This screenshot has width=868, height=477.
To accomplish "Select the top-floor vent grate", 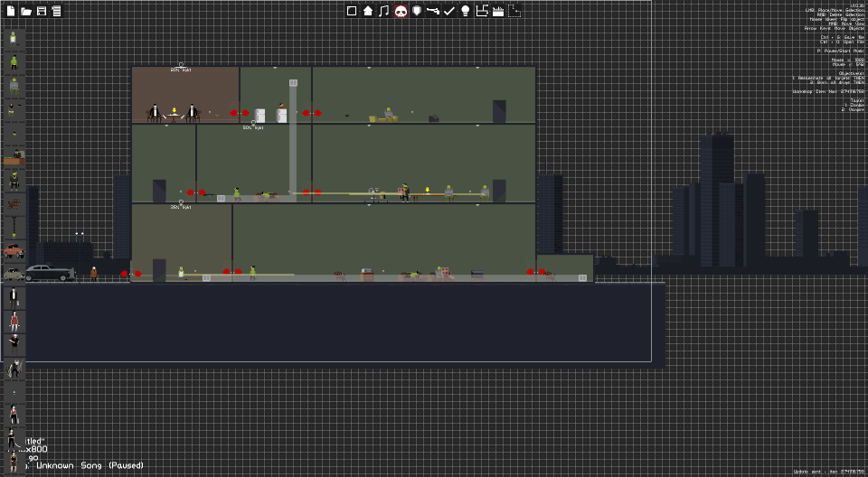I will pos(293,83).
